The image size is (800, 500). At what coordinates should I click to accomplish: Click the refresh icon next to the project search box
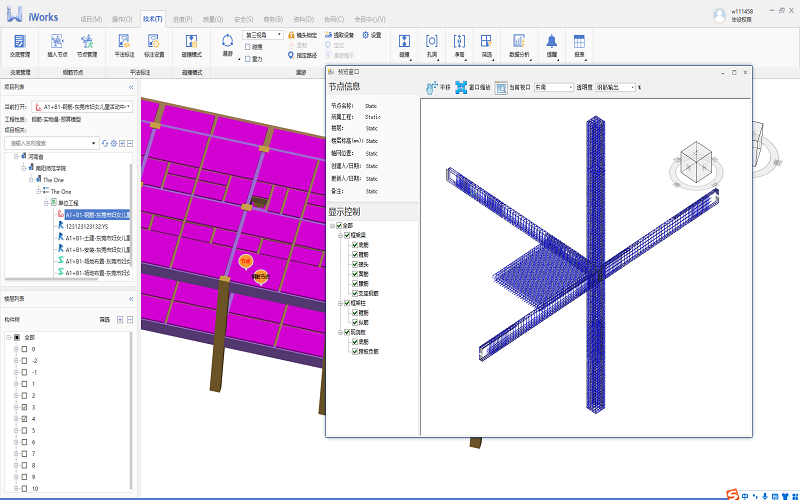[105, 143]
